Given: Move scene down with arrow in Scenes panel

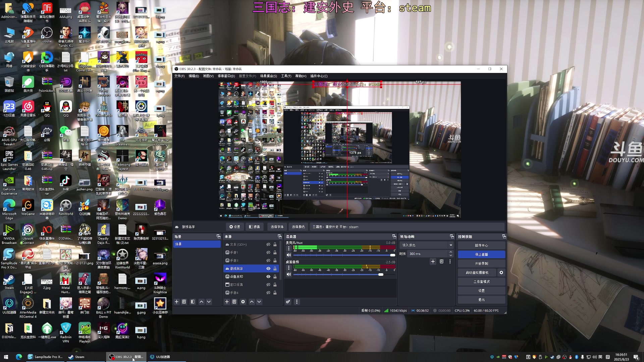Looking at the screenshot, I should point(209,302).
